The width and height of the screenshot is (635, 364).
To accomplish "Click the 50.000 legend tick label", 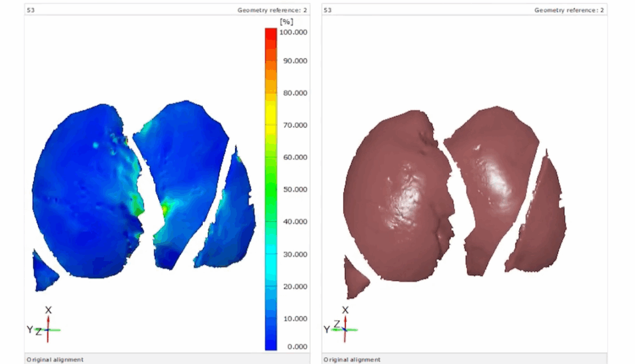I will click(293, 190).
